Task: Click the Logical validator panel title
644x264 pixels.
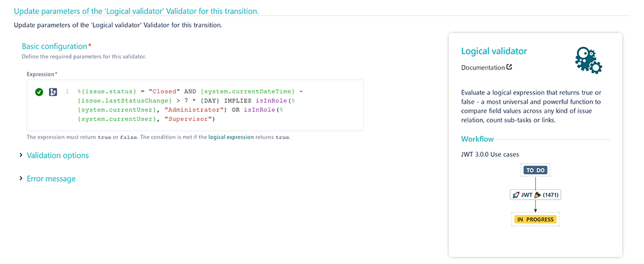Action: (494, 52)
